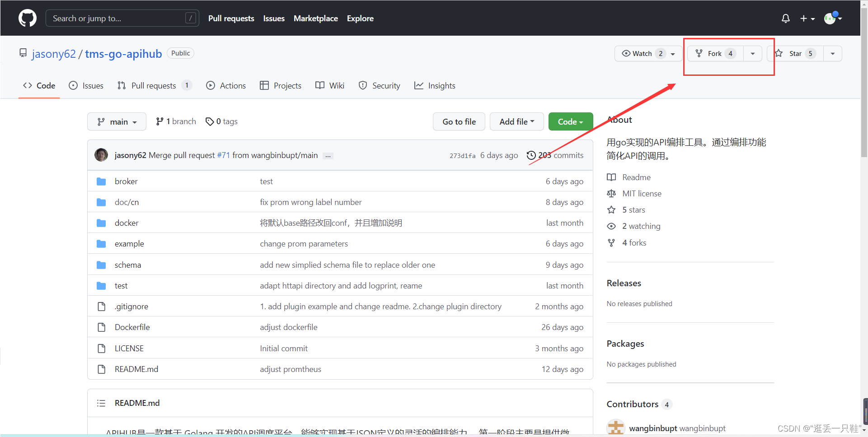Open the LICENSE file
The width and height of the screenshot is (868, 437).
129,348
